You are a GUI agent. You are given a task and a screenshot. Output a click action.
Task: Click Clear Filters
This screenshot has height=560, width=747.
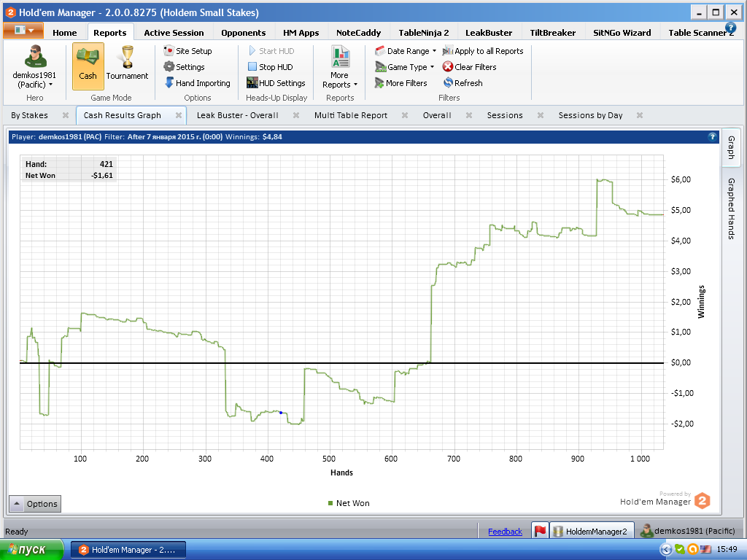coord(469,67)
